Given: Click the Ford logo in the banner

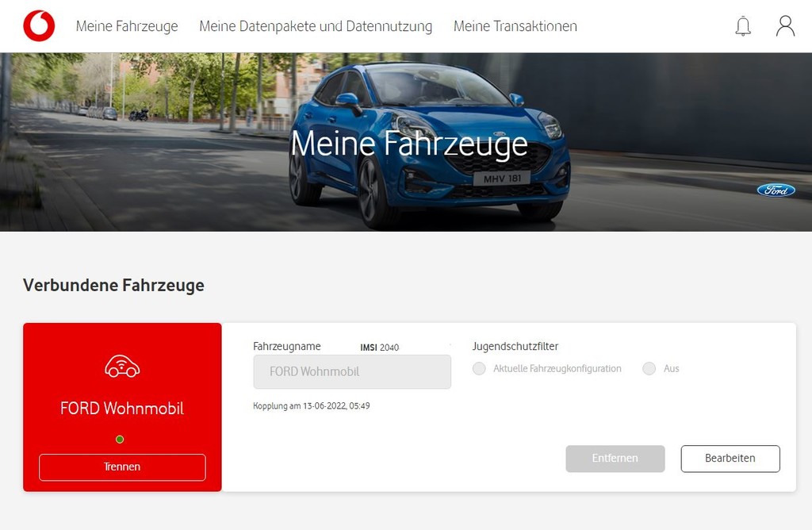Looking at the screenshot, I should click(x=776, y=190).
